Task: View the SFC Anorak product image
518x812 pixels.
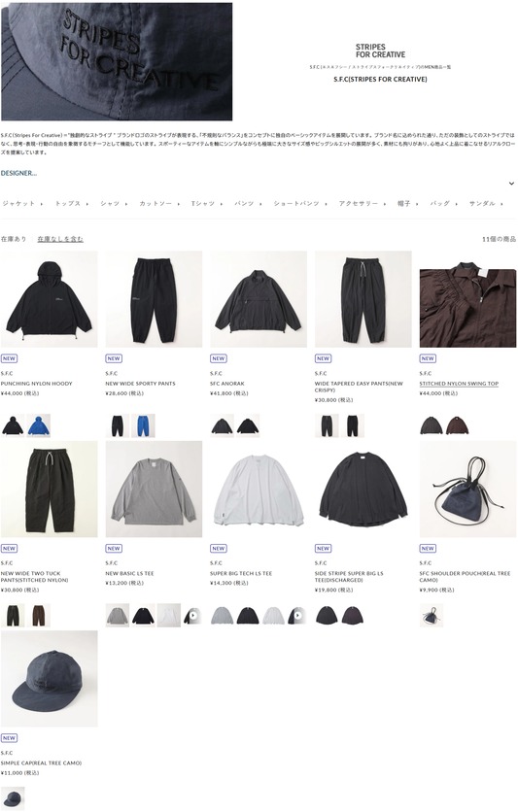Action: click(x=259, y=299)
